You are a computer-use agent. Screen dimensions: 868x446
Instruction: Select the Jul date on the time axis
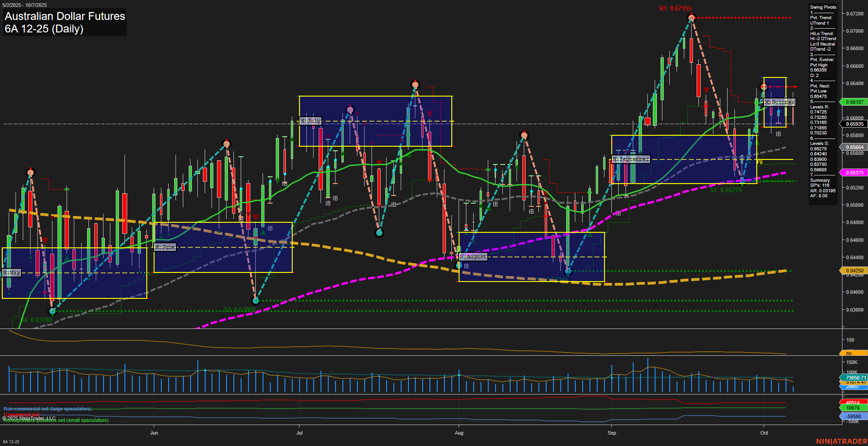(x=300, y=433)
